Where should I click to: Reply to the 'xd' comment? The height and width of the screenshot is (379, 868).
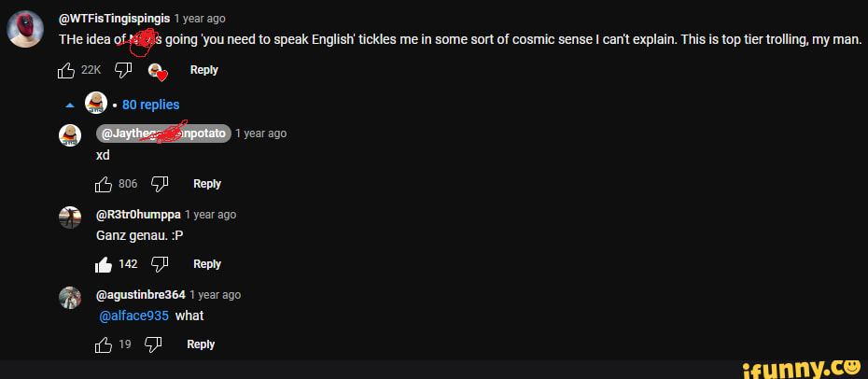207,184
